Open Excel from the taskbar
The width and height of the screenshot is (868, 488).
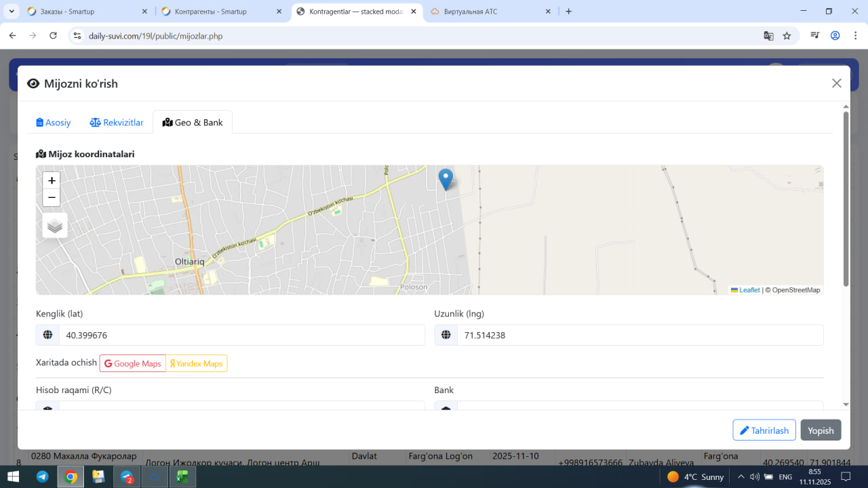pos(182,476)
